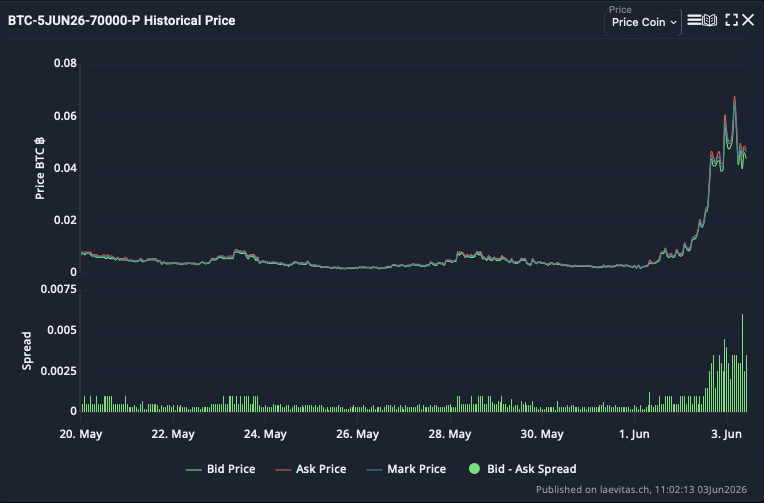The height and width of the screenshot is (503, 764).
Task: Click the 1. Jun x-axis label
Action: click(x=634, y=434)
